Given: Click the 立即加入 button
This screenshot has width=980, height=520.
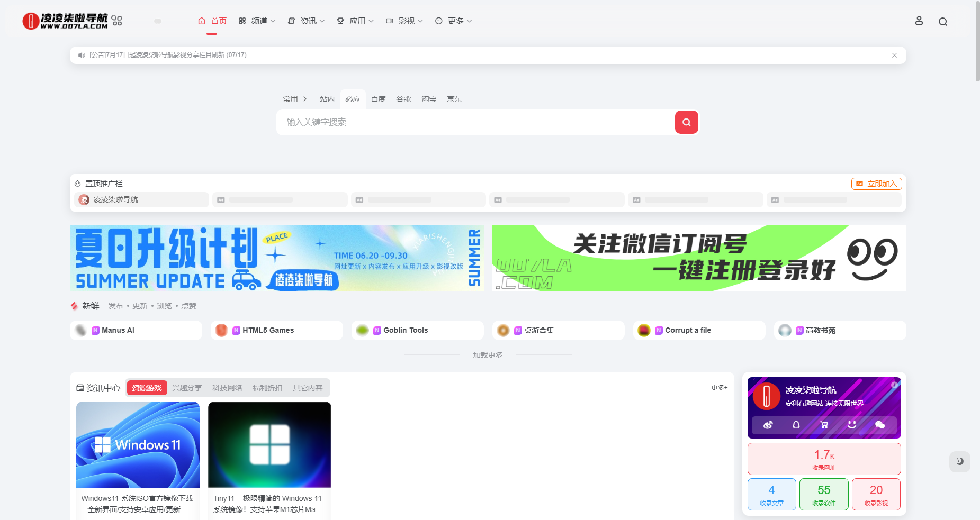Looking at the screenshot, I should (876, 184).
